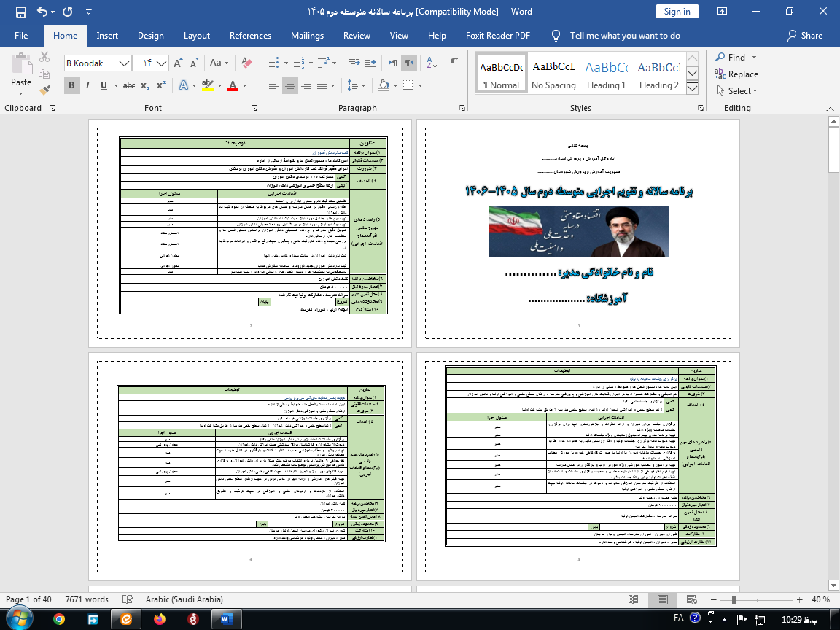The width and height of the screenshot is (840, 630).
Task: Open the B Koodak font name dropdown
Action: 124,63
